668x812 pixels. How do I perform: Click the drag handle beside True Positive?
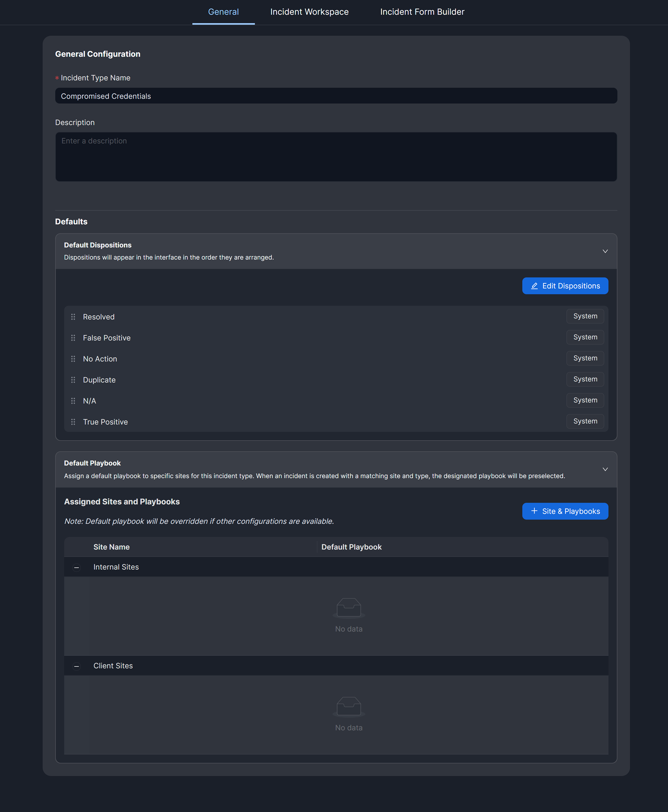73,422
